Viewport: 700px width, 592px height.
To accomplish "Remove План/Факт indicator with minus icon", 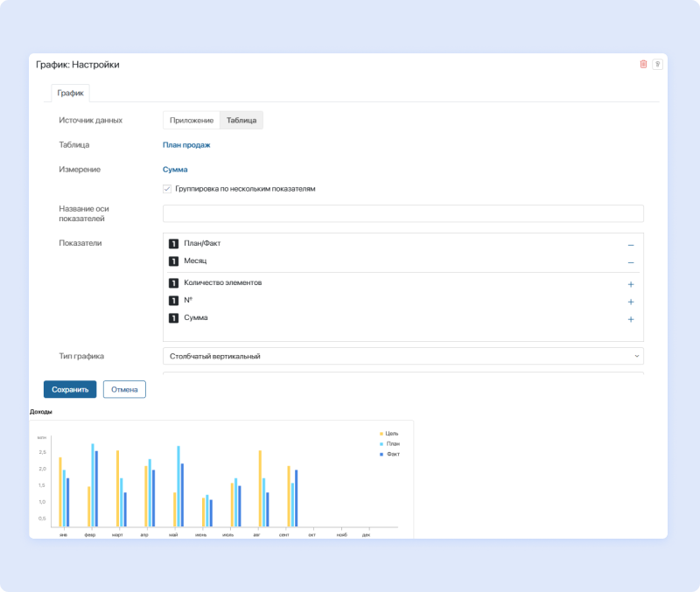I will click(630, 245).
